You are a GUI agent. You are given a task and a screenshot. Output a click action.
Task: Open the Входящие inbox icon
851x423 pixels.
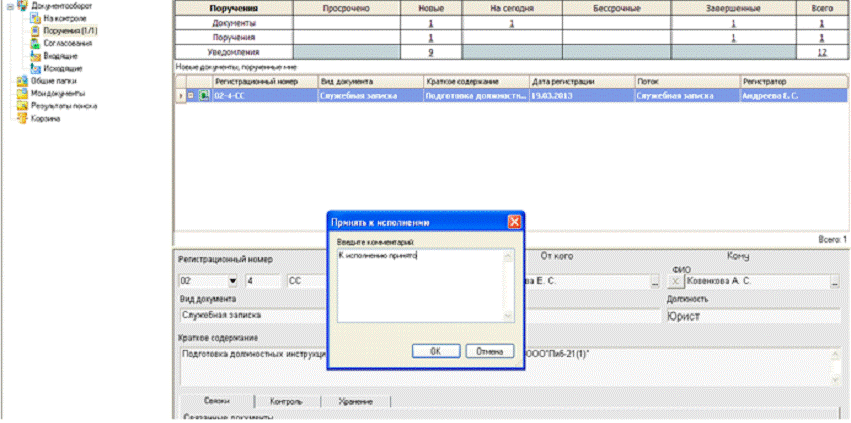click(x=36, y=56)
